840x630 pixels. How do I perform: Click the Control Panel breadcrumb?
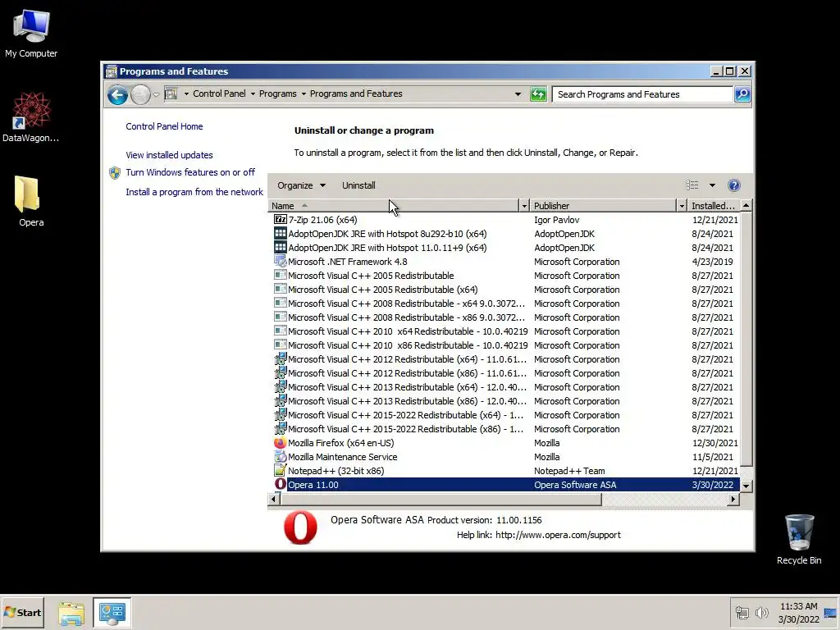tap(219, 94)
